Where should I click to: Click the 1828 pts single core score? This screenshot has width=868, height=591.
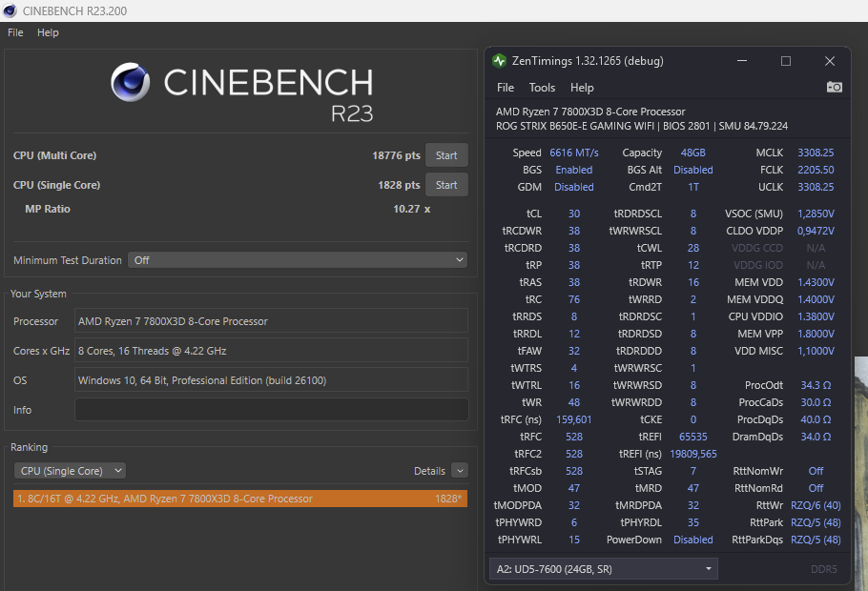click(399, 185)
